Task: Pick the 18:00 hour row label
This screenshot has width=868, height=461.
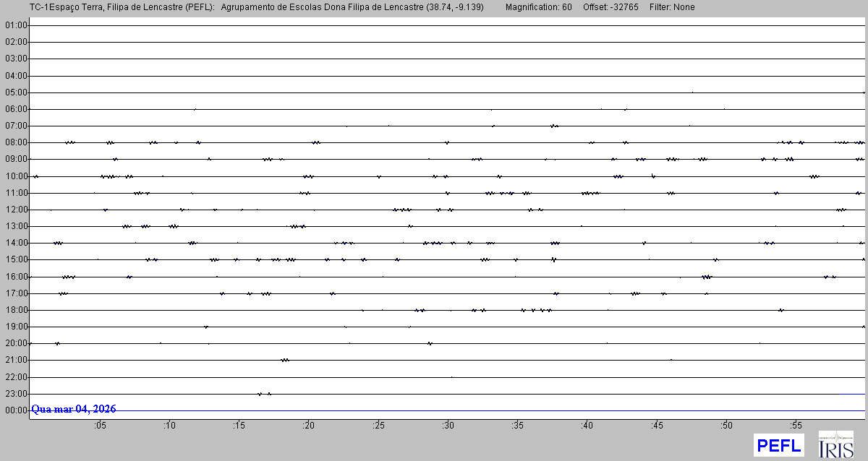Action: click(16, 310)
